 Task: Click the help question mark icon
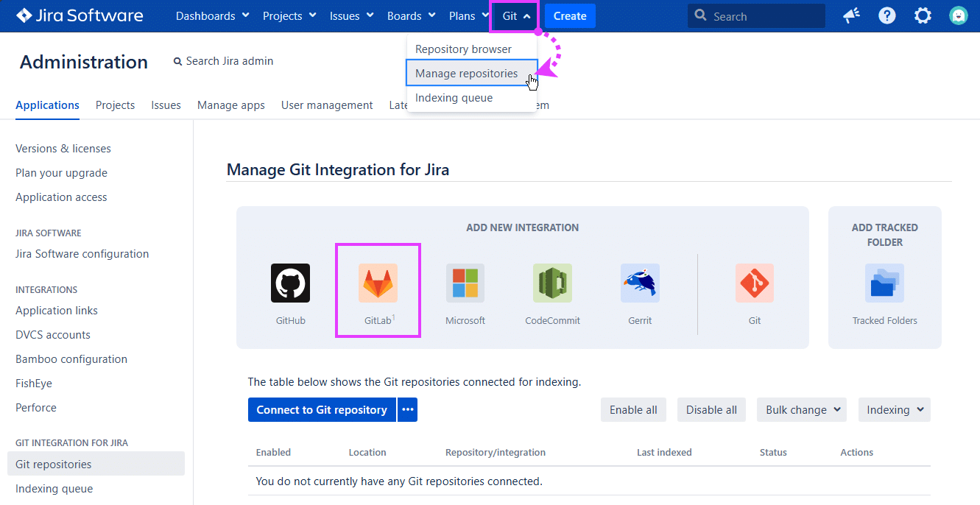[887, 15]
